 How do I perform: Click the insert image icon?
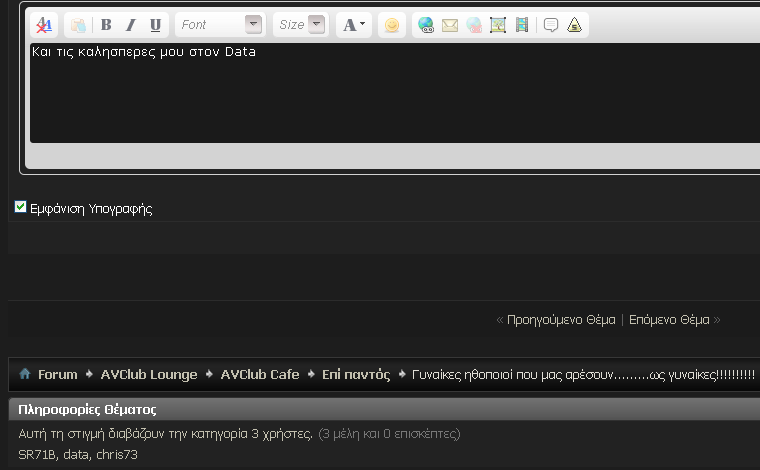coord(498,25)
